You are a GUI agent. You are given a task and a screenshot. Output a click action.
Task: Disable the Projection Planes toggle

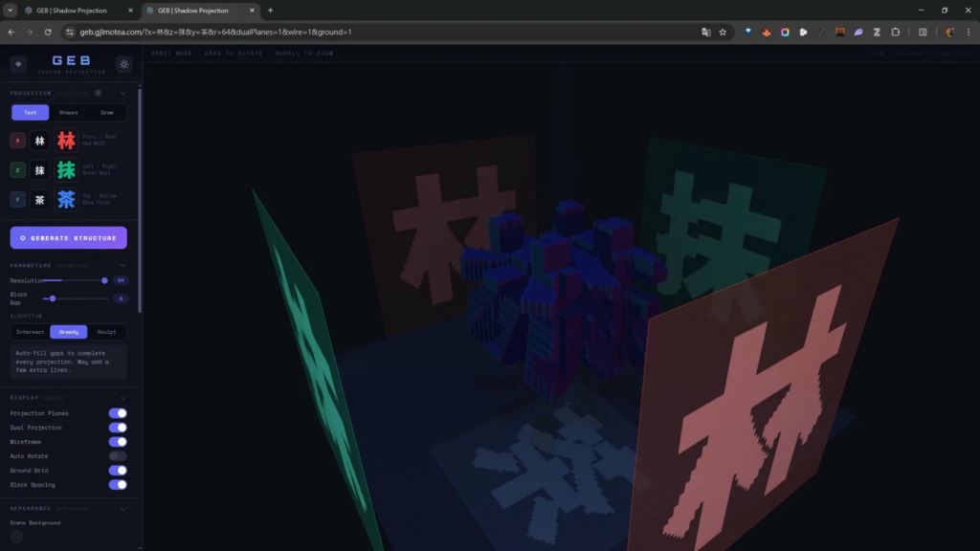pyautogui.click(x=118, y=413)
